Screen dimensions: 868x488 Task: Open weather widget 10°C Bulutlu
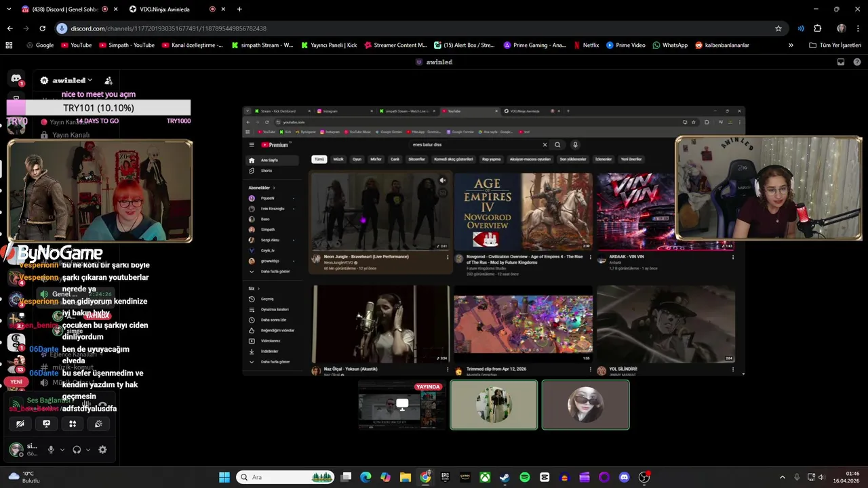coord(24,477)
